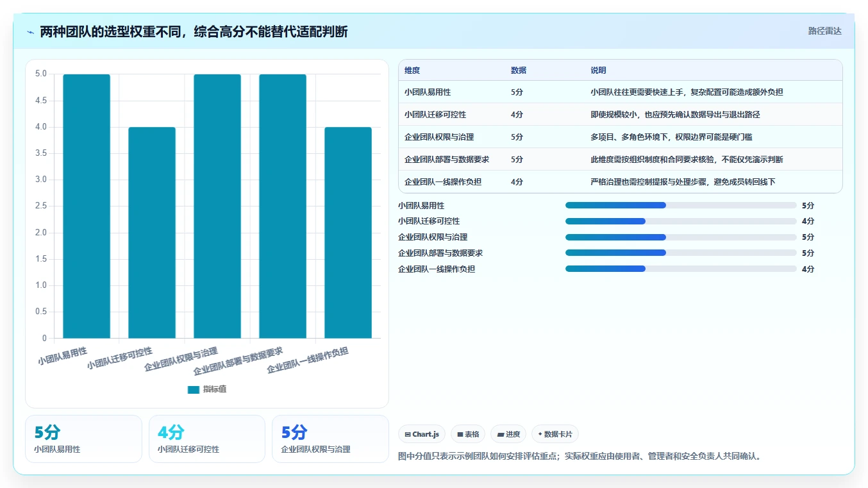Click the Chart.js tag chip
868x488 pixels.
pyautogui.click(x=422, y=434)
